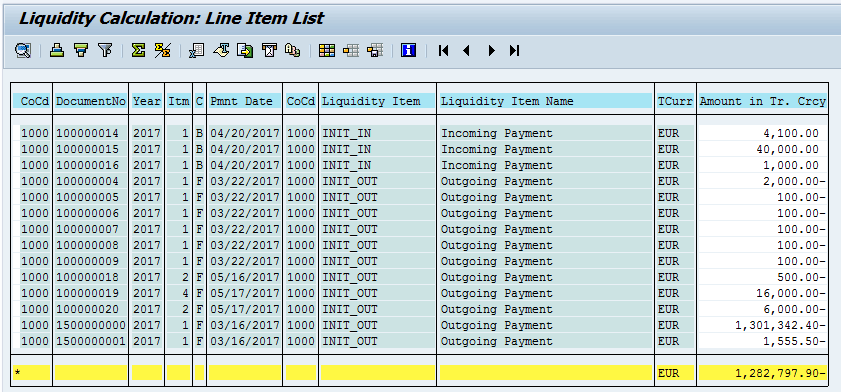Select the TCurr column header

(675, 101)
